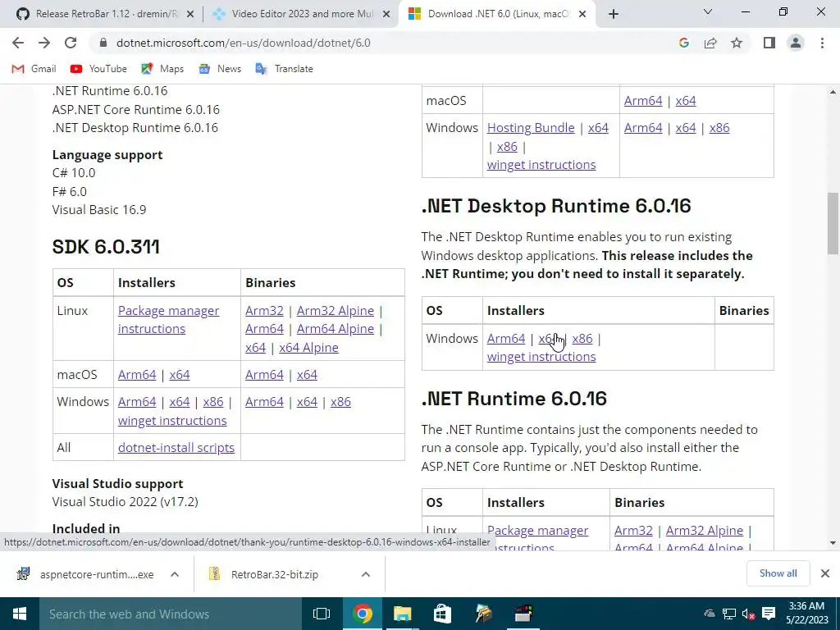Download ASP.NET Core macOS Arm64 binary
This screenshot has width=840, height=630.
pyautogui.click(x=643, y=101)
